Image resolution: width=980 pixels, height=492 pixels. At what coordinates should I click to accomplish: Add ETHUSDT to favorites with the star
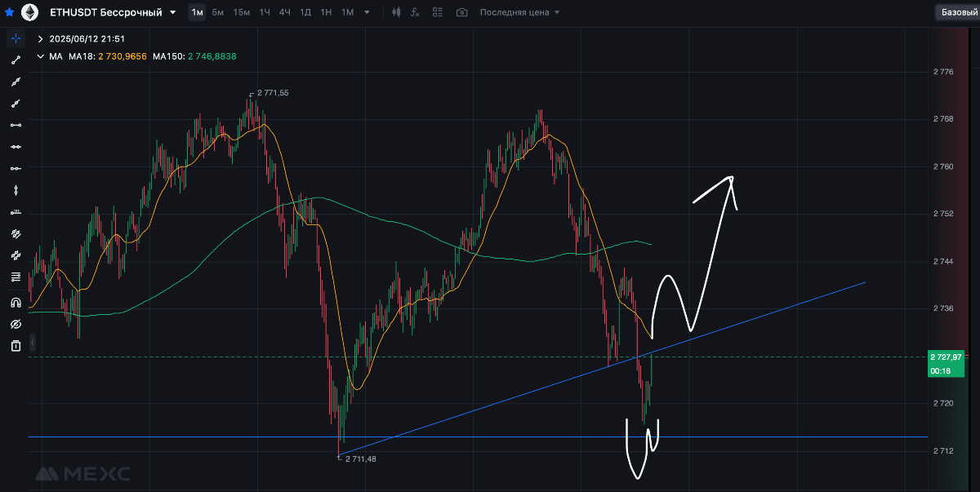pos(9,12)
